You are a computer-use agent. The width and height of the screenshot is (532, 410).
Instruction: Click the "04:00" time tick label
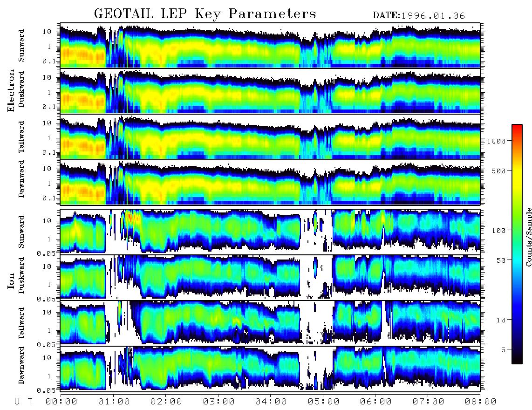(x=271, y=402)
